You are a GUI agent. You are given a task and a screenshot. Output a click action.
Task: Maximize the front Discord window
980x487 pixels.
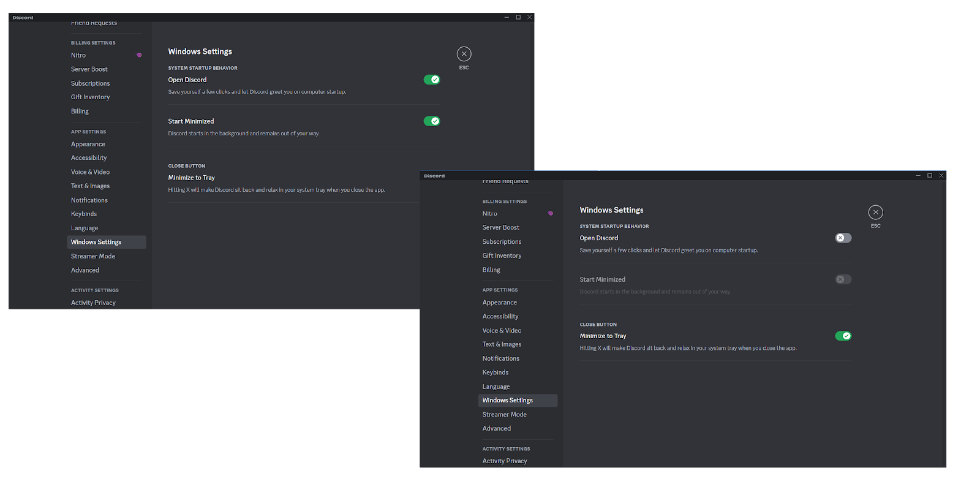[930, 175]
